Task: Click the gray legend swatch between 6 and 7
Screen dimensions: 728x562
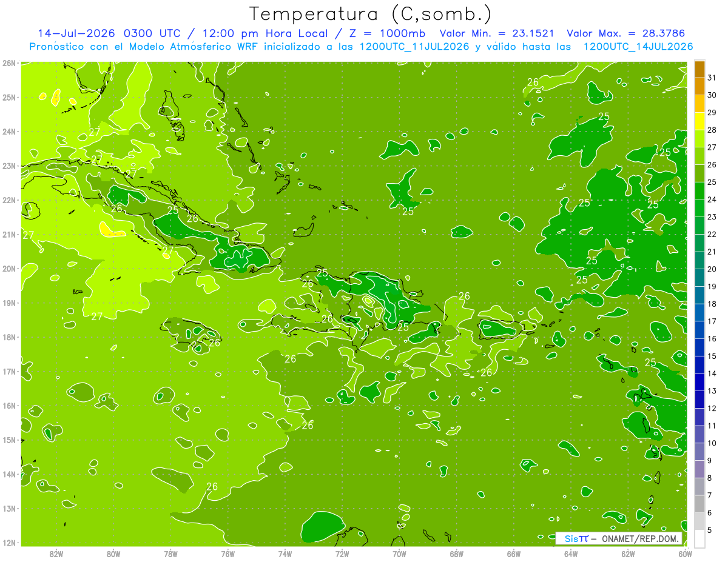Action: coord(699,504)
